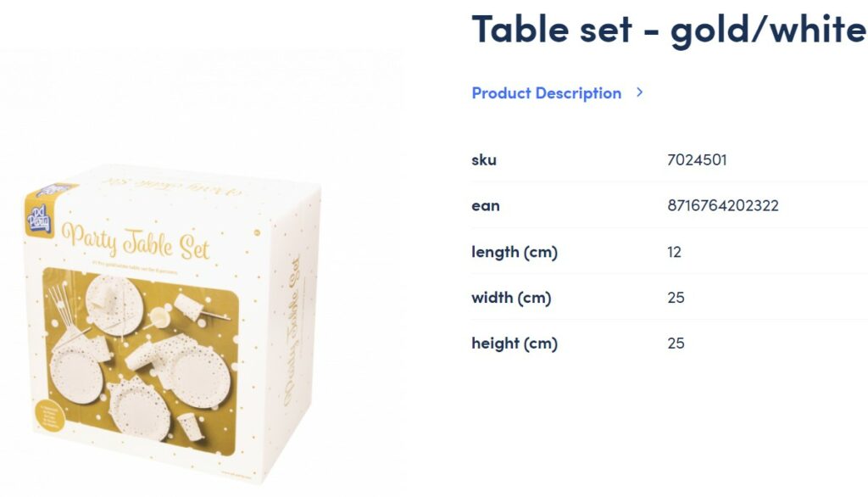Click the gold round contents badge on box
868x497 pixels.
49,416
